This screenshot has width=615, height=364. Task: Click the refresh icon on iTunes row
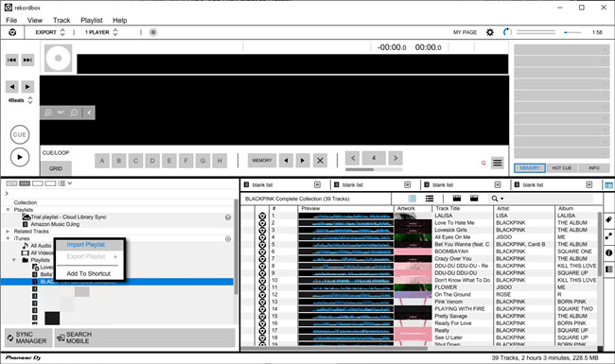click(228, 238)
